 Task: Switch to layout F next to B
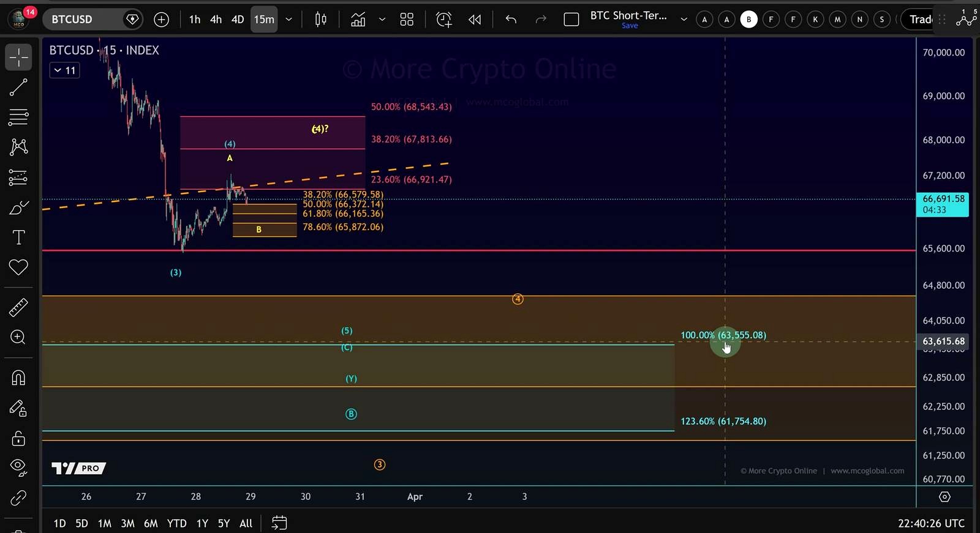[x=771, y=20]
